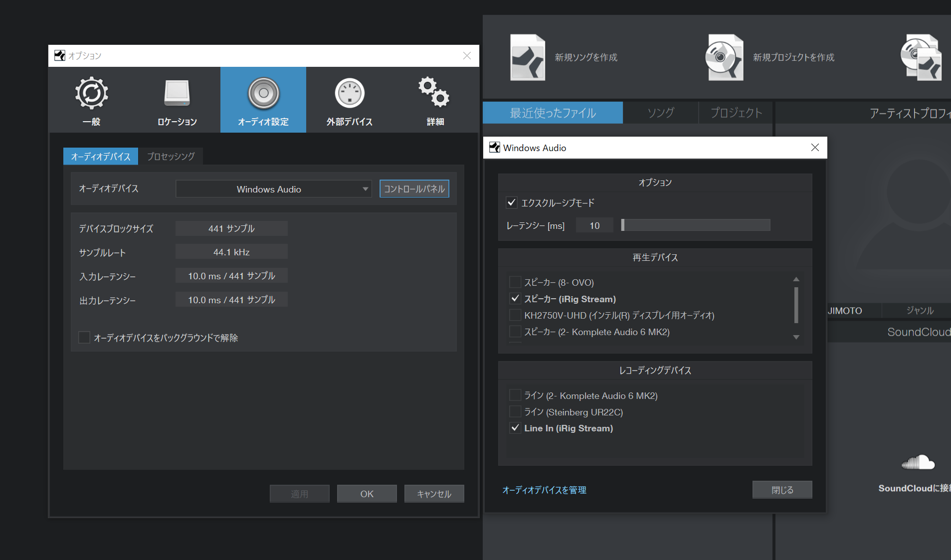The height and width of the screenshot is (560, 951).
Task: Click the Studio One logo in オプション title bar
Action: point(60,55)
